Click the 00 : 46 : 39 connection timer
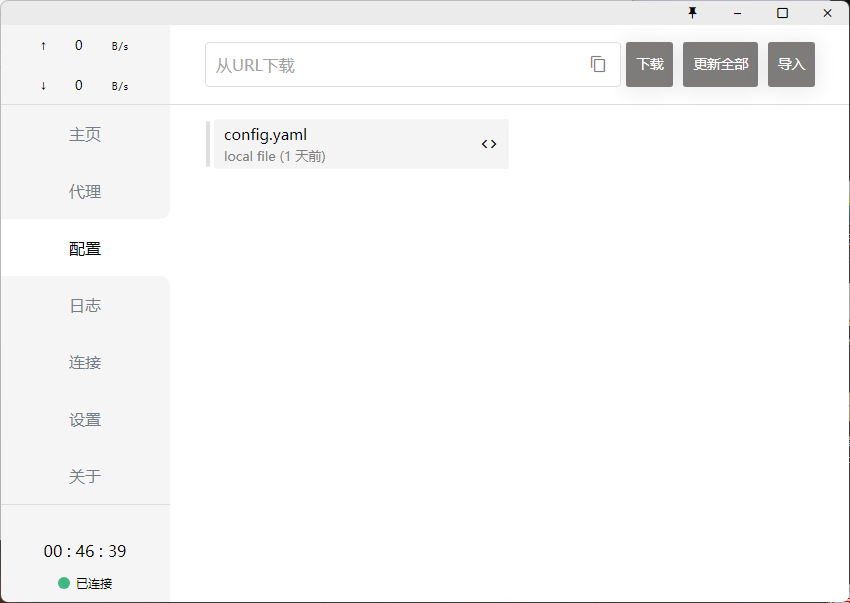This screenshot has width=850, height=603. coord(85,552)
